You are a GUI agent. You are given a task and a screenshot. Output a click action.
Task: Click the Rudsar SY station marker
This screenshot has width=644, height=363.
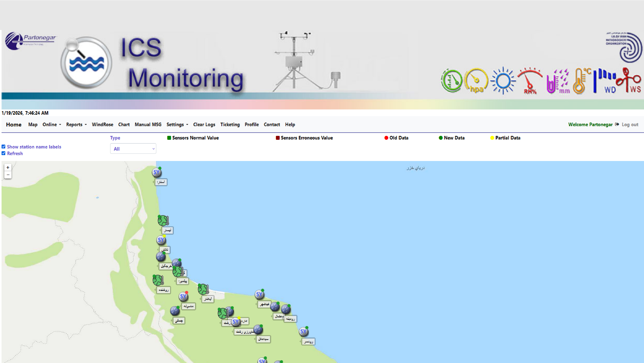click(x=303, y=332)
